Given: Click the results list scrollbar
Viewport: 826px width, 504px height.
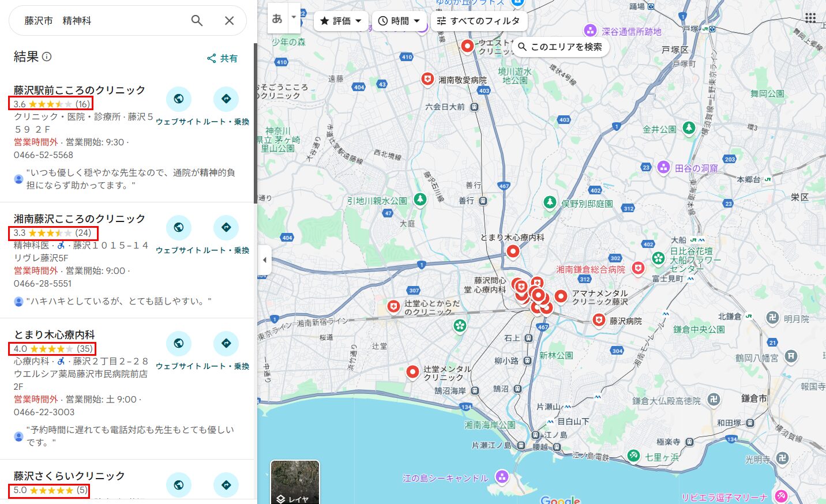Looking at the screenshot, I should (x=255, y=123).
